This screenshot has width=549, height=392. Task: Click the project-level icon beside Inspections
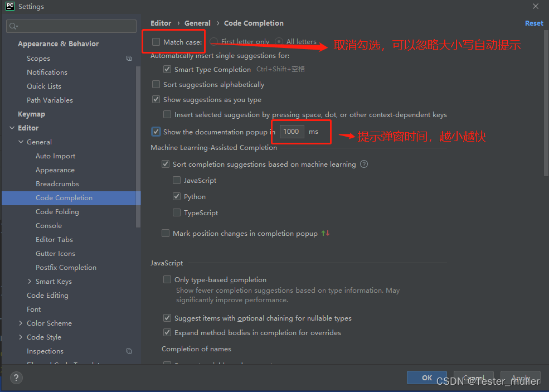129,351
